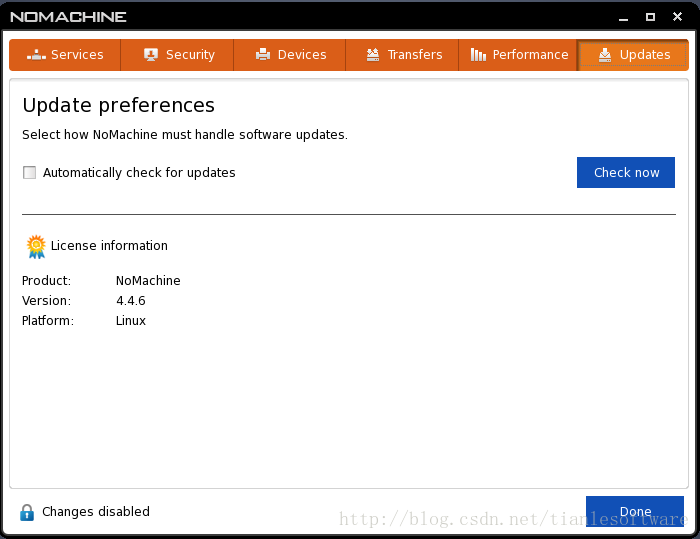
Task: Switch to the Security tab
Action: [177, 54]
